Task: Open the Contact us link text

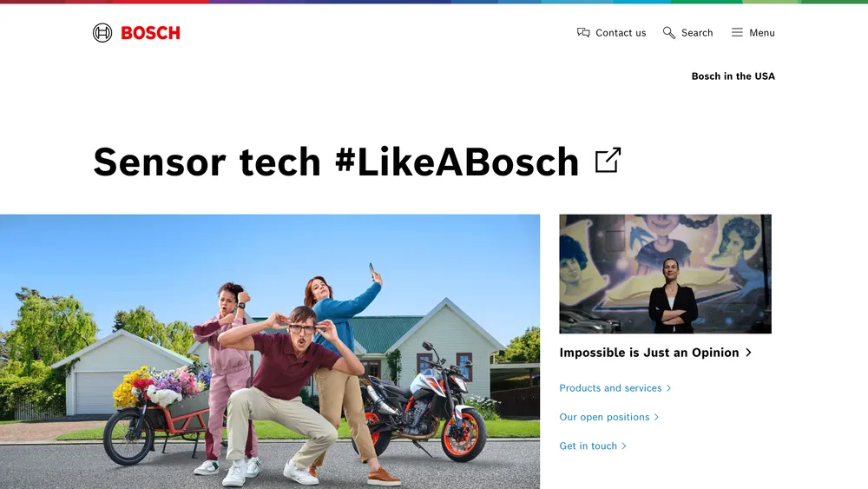Action: [x=621, y=33]
